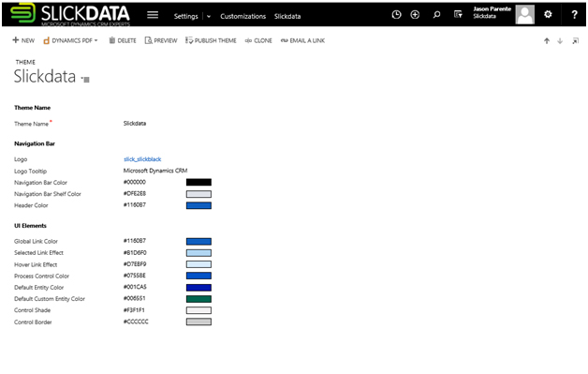Click the Slickdata theme page title
Image resolution: width=588 pixels, height=374 pixels.
(x=45, y=76)
